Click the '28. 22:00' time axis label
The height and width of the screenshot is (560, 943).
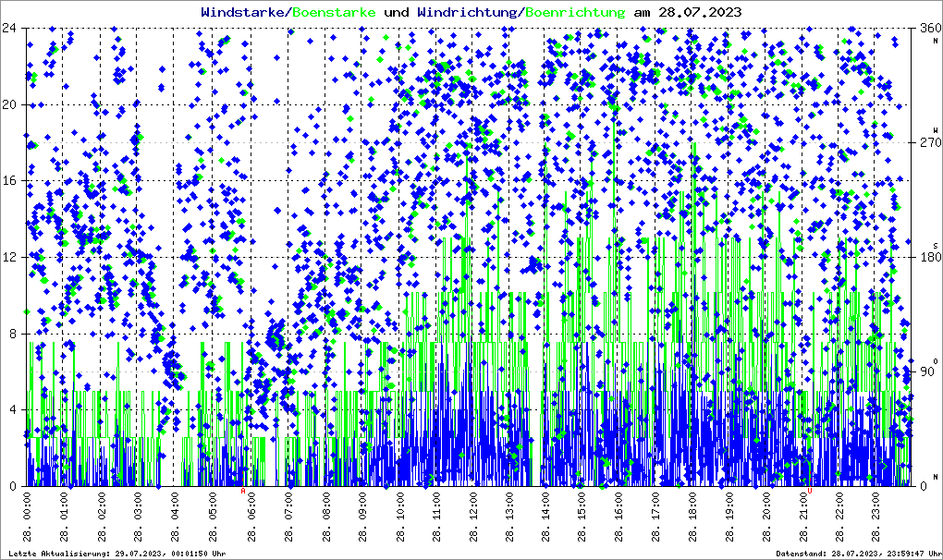839,517
